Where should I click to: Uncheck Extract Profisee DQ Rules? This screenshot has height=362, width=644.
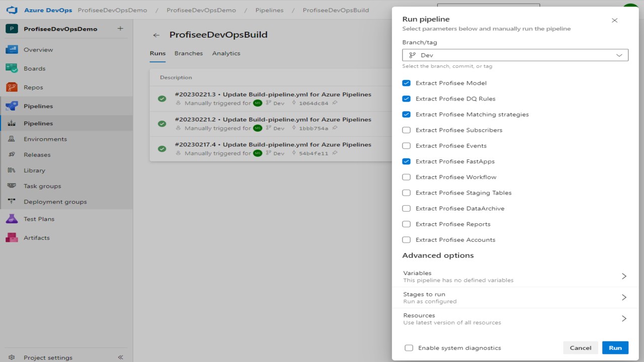[x=407, y=99]
